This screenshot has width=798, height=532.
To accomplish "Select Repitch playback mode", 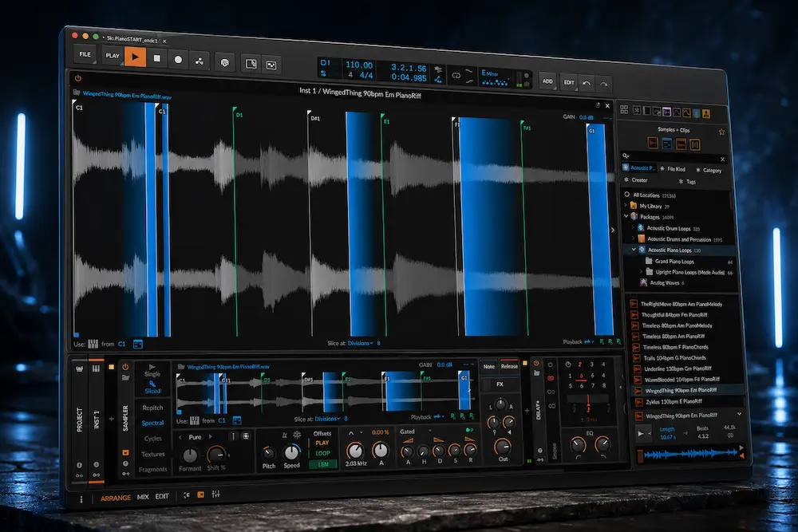I will (152, 408).
